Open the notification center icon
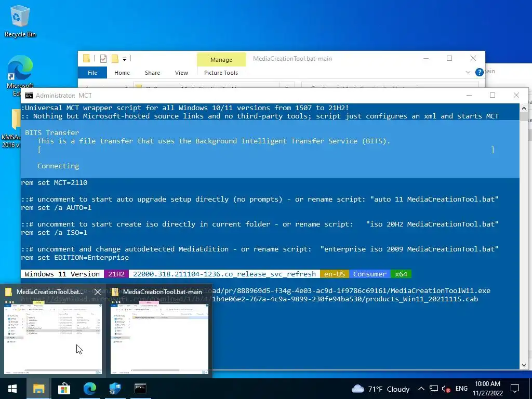The height and width of the screenshot is (399, 532). click(x=515, y=389)
